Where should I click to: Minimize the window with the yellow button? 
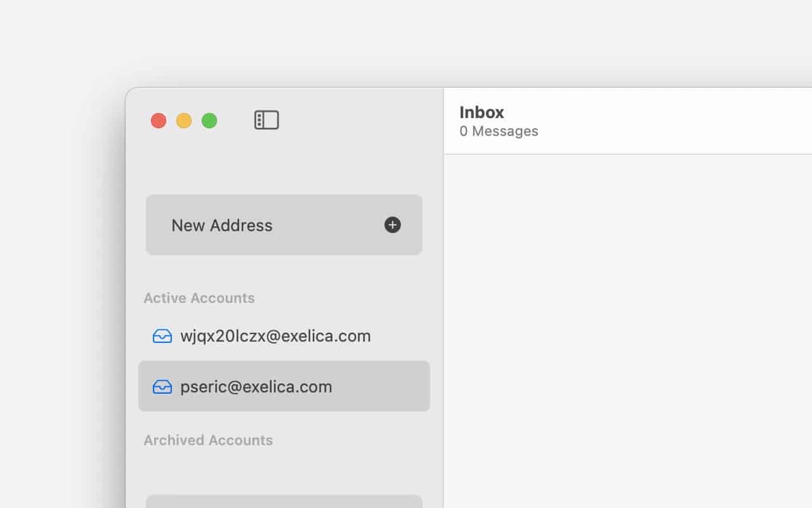pyautogui.click(x=184, y=121)
